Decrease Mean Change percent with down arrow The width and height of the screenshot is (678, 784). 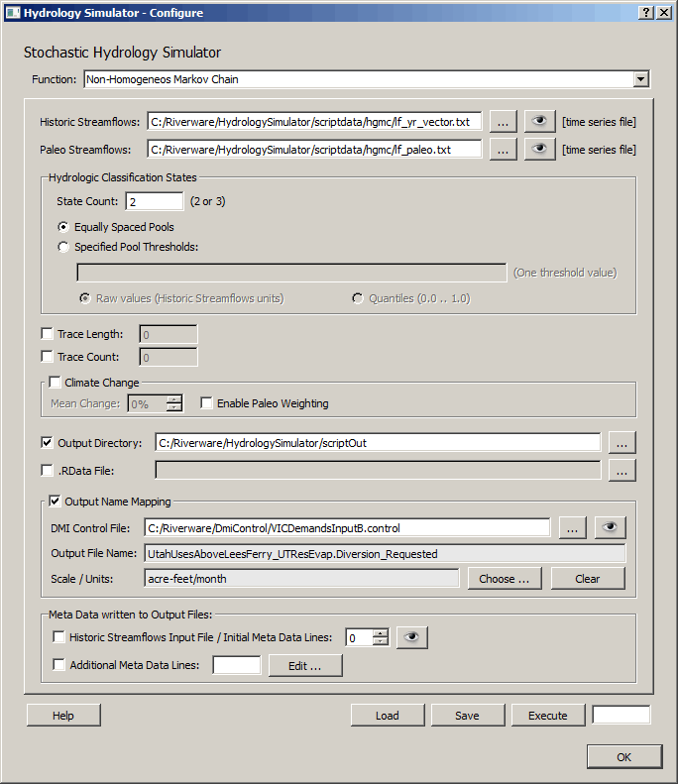click(x=174, y=407)
